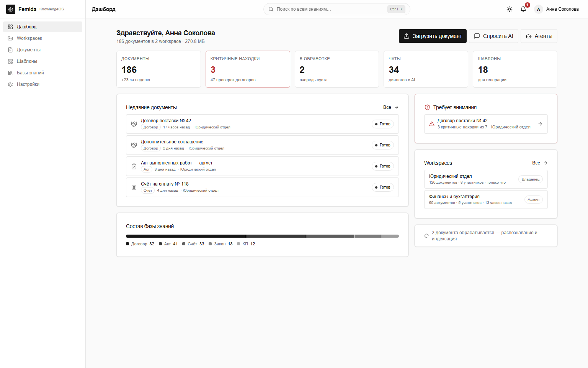Click the Владелец badge on Юридический отдел
588x368 pixels.
[x=531, y=179]
